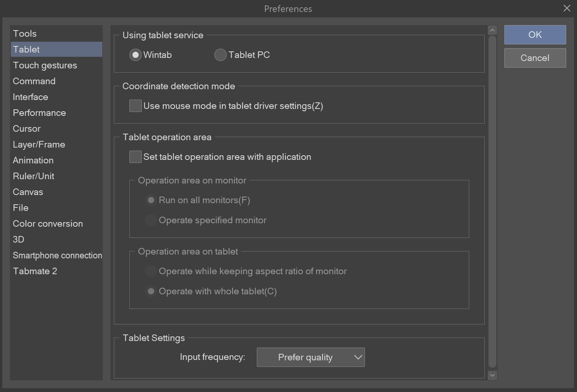This screenshot has width=577, height=392.
Task: Open the Tools preferences category
Action: [56, 34]
